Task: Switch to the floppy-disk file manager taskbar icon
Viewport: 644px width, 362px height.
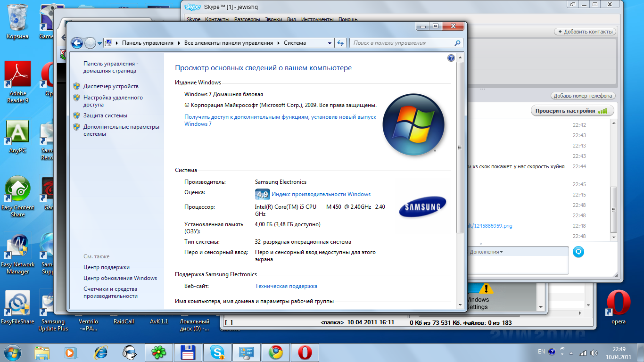Action: pos(188,352)
